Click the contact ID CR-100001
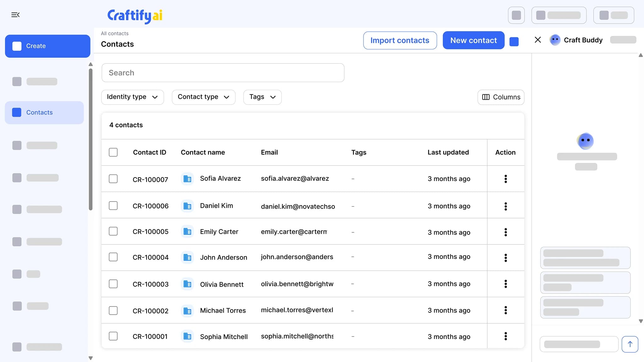 tap(150, 337)
